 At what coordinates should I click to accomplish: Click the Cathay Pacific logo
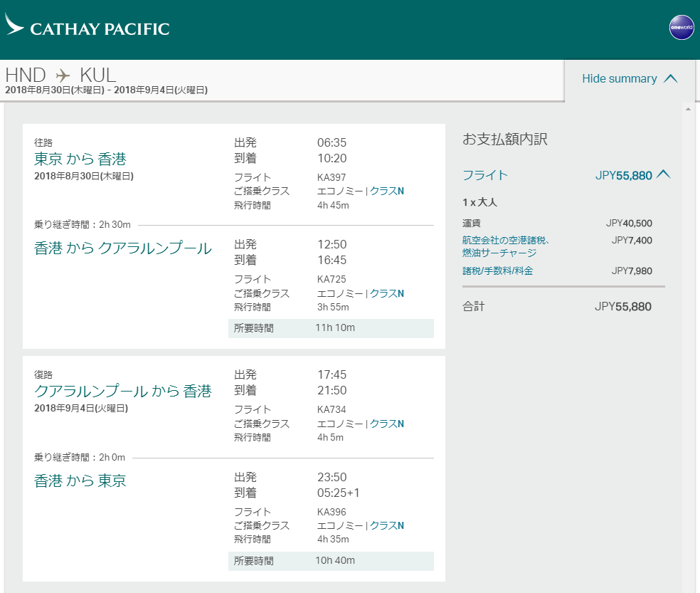coord(87,25)
